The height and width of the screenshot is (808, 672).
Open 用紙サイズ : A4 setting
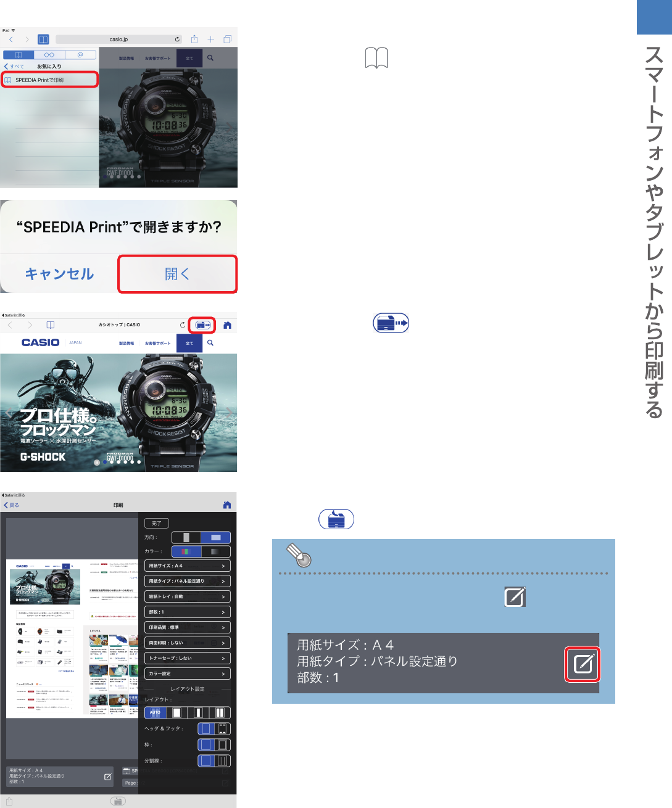pos(188,566)
